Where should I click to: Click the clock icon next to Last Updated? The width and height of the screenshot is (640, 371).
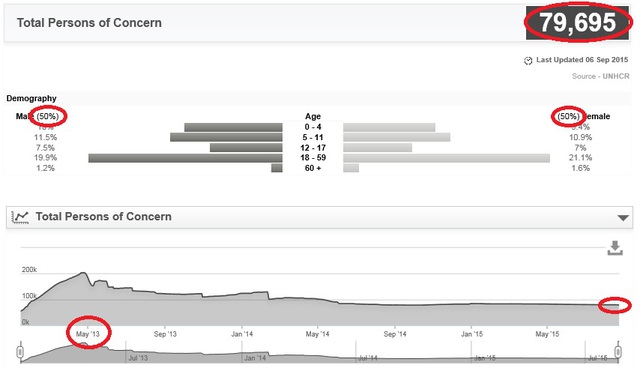(528, 61)
